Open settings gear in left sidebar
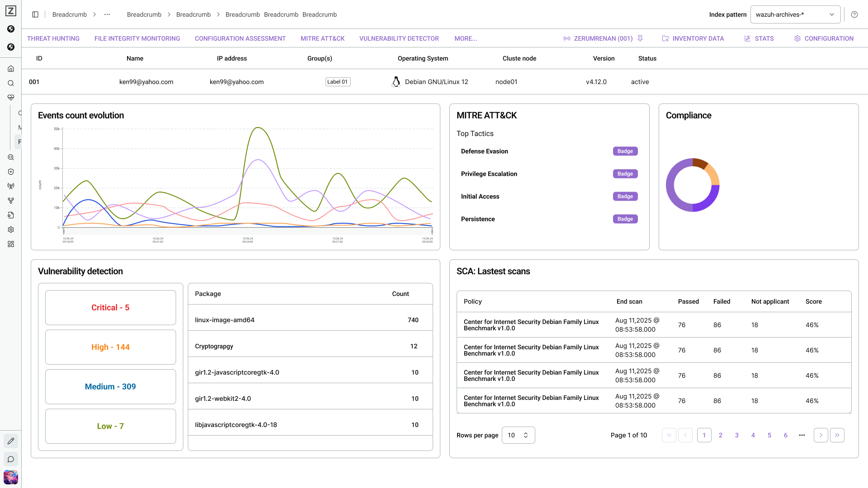Image resolution: width=868 pixels, height=488 pixels. click(11, 230)
